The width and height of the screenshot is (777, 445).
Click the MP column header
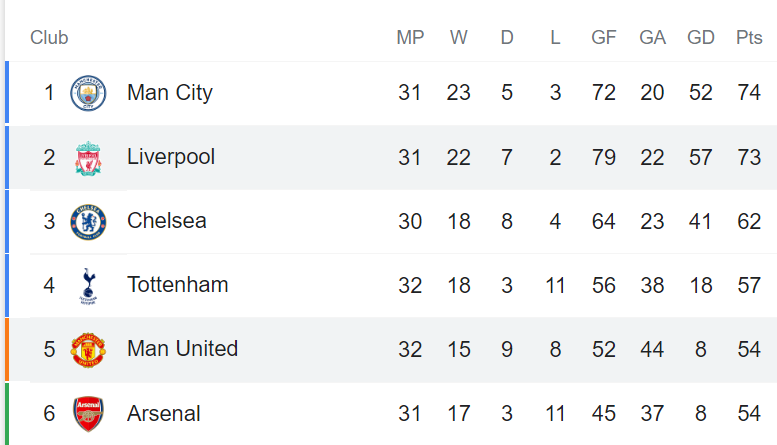pos(410,38)
